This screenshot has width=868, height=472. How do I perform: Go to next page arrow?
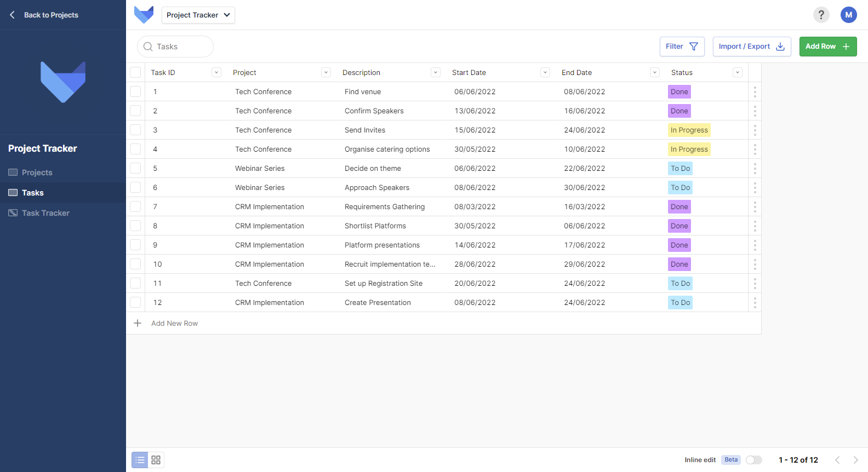pos(855,460)
